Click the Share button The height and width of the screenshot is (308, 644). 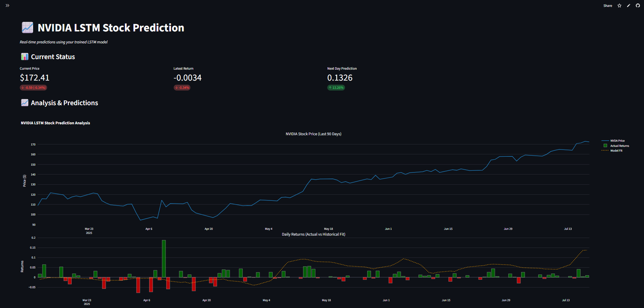[x=607, y=5]
